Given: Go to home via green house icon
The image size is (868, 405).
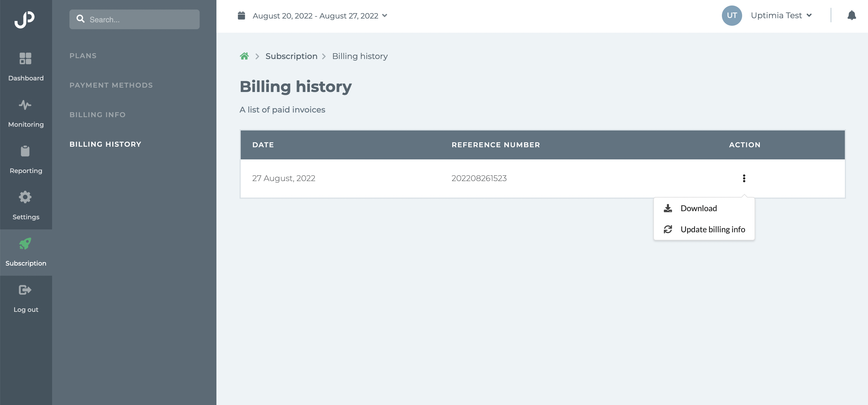Looking at the screenshot, I should coord(244,56).
